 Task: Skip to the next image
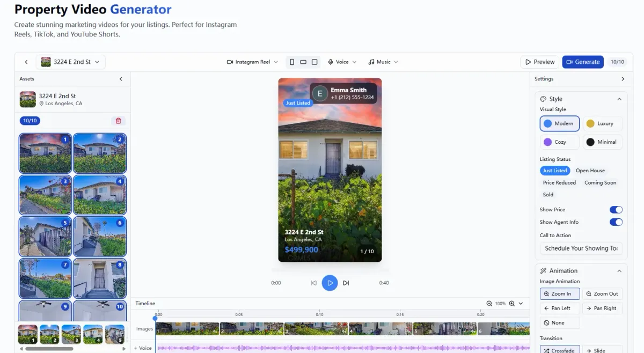coord(346,283)
